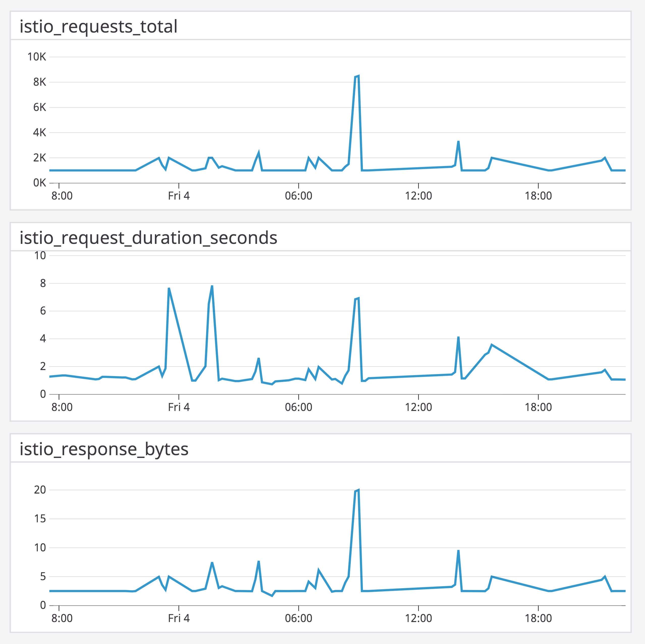Image resolution: width=645 pixels, height=644 pixels.
Task: Click the 12:00 label on response bytes axis
Action: [418, 618]
